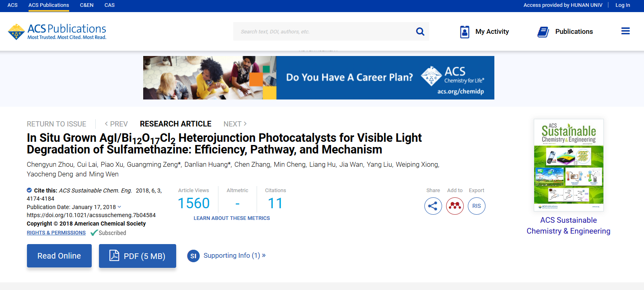Click the ACS Publications logo
Image resolution: width=644 pixels, height=290 pixels.
coord(57,32)
